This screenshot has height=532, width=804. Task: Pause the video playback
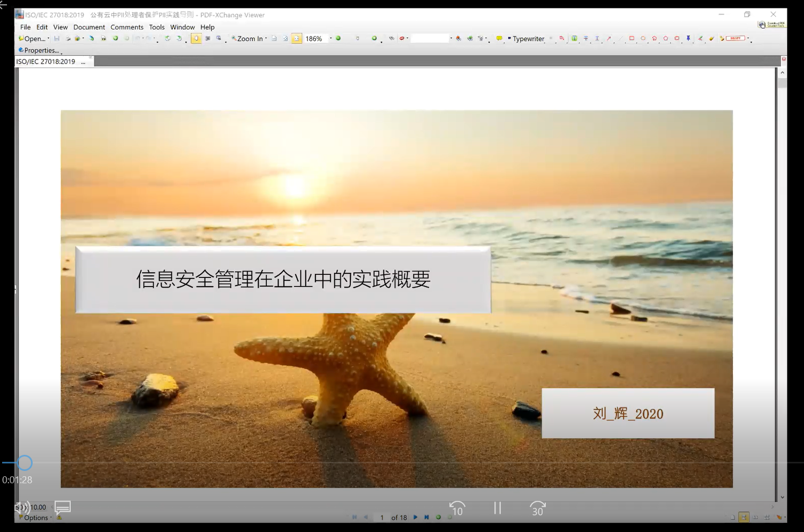(497, 508)
